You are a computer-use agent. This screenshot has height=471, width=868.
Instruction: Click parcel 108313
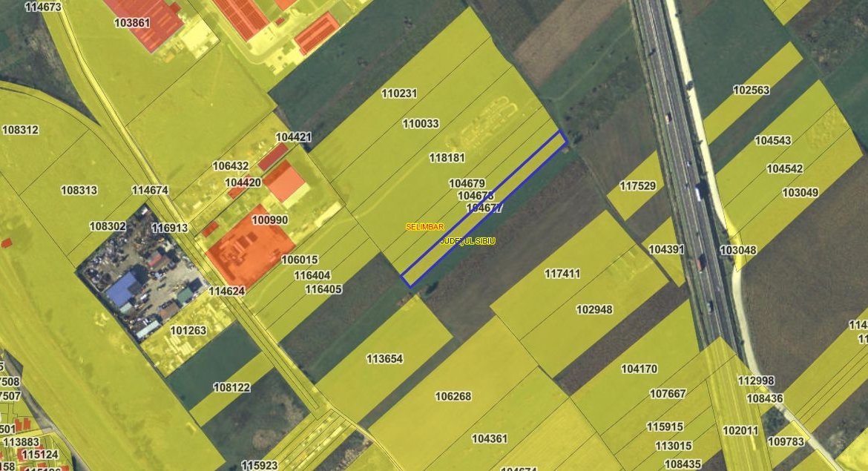tap(79, 190)
